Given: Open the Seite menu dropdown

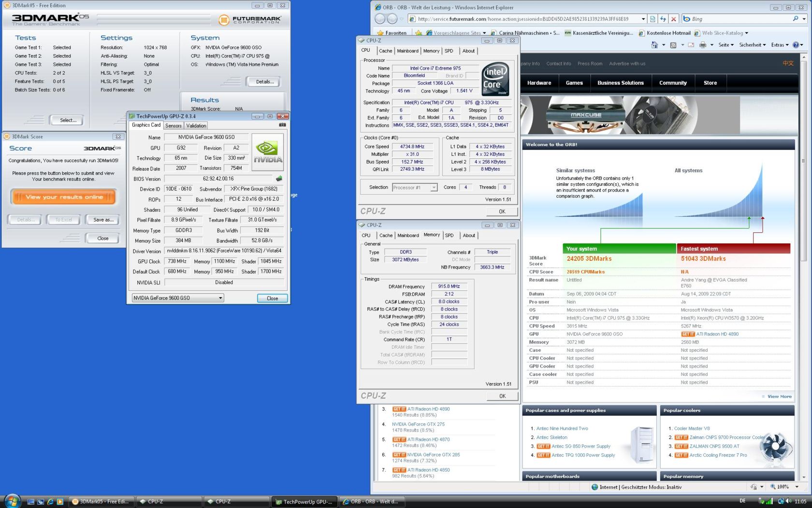Looking at the screenshot, I should 726,45.
